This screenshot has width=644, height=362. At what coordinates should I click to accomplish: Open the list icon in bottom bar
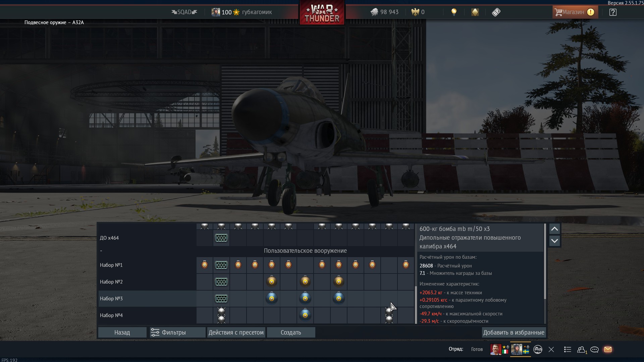pos(568,350)
